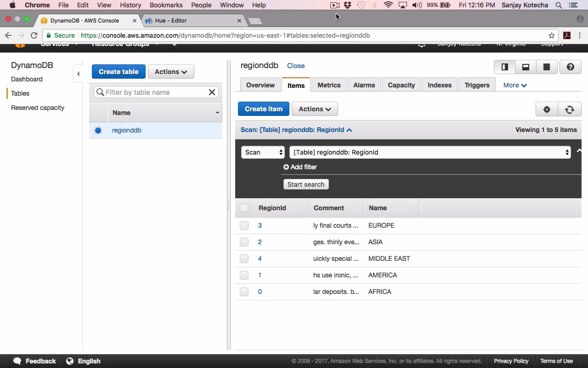The height and width of the screenshot is (368, 588).
Task: Switch to the Capacity tab
Action: (401, 85)
